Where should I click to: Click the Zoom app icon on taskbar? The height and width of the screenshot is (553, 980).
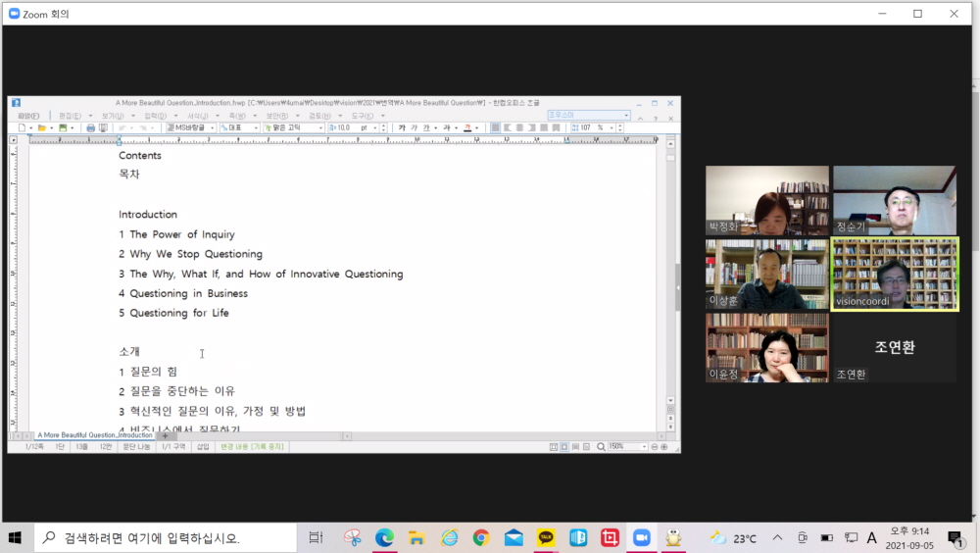click(641, 537)
